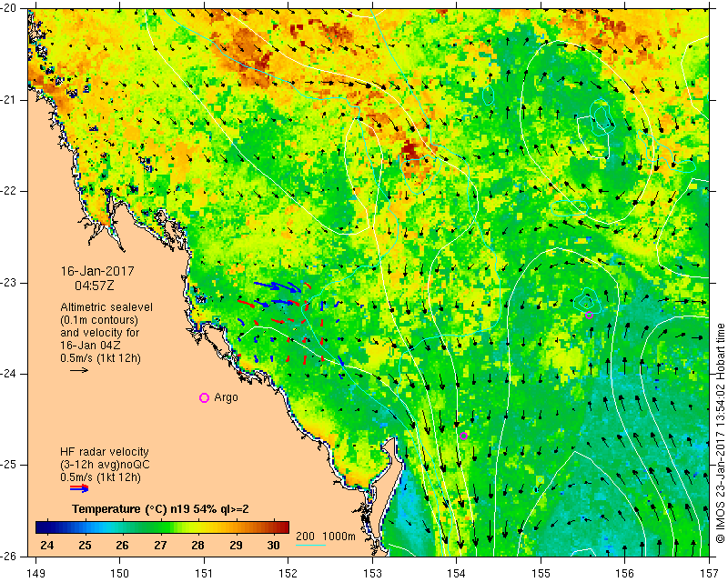Click latitude axis label '-21'
Screen dimensions: 728x582
[9, 100]
